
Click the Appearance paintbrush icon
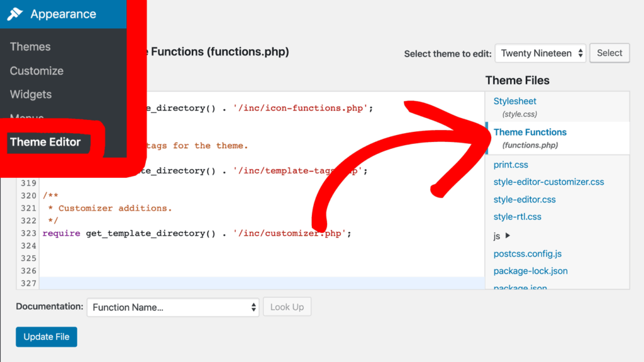[x=15, y=14]
